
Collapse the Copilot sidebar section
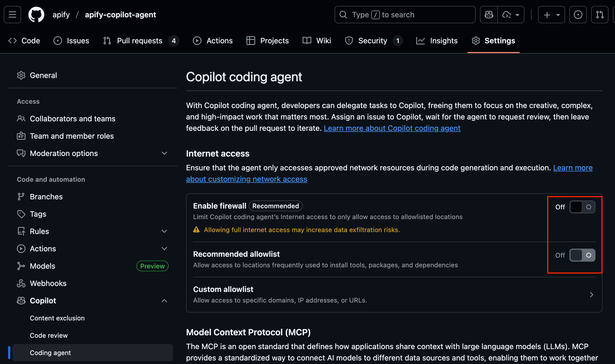pyautogui.click(x=164, y=301)
